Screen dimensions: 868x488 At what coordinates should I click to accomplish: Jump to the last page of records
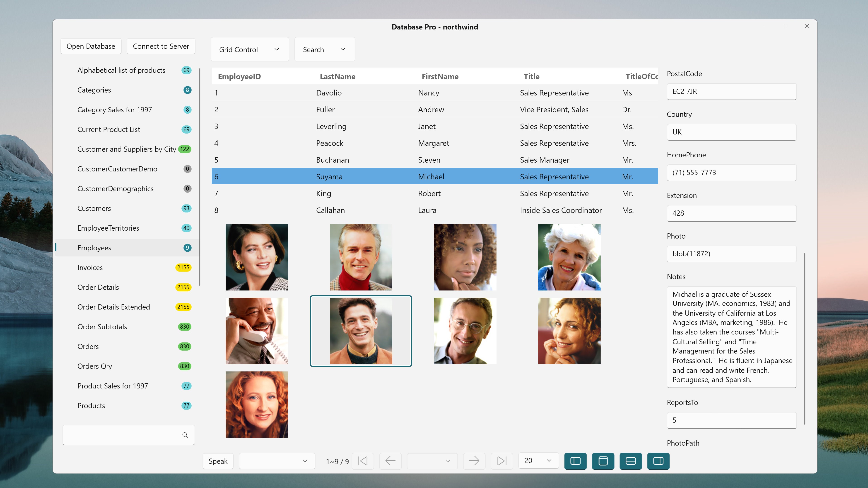(x=502, y=461)
